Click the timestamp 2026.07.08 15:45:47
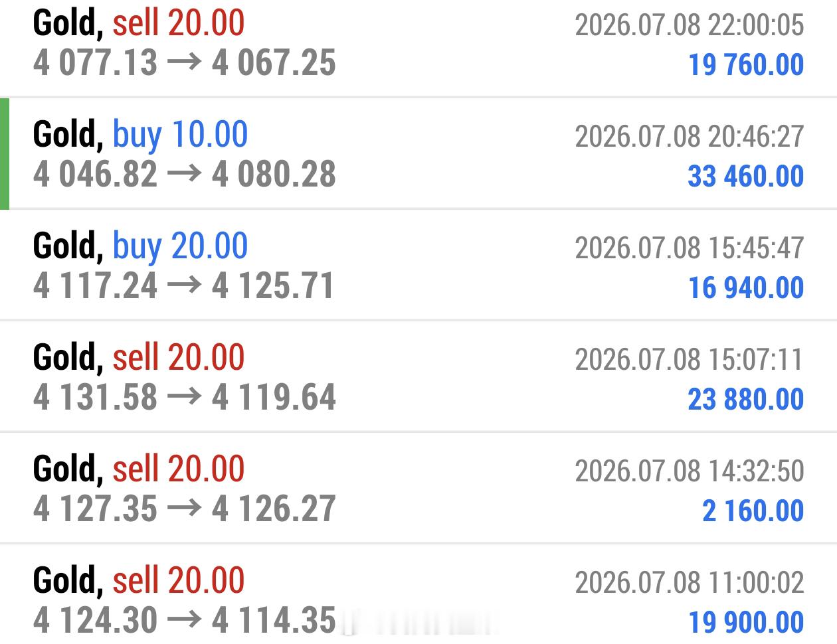Image resolution: width=837 pixels, height=644 pixels. [x=690, y=248]
